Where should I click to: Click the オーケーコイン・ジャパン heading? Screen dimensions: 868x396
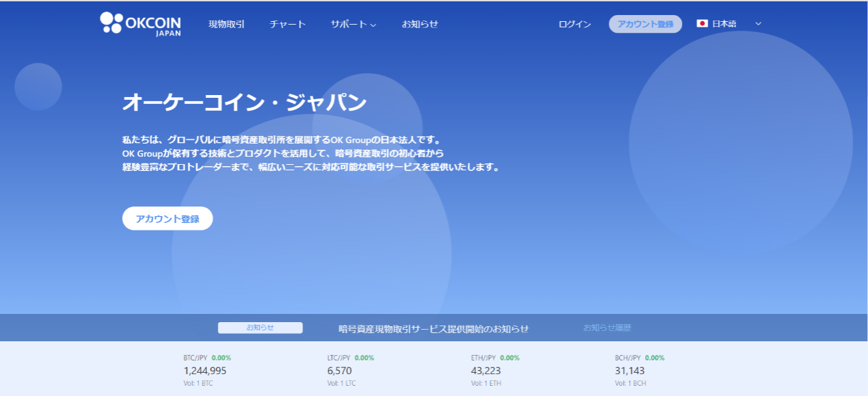pos(244,103)
